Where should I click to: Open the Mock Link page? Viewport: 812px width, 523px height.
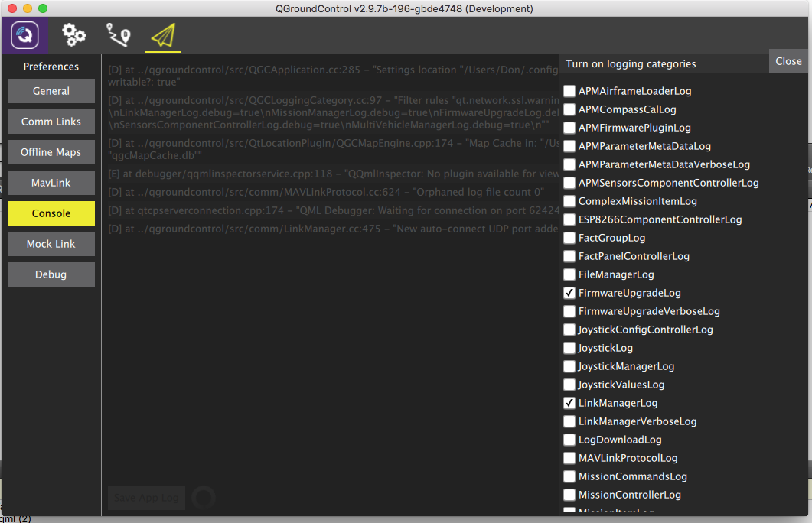point(51,244)
